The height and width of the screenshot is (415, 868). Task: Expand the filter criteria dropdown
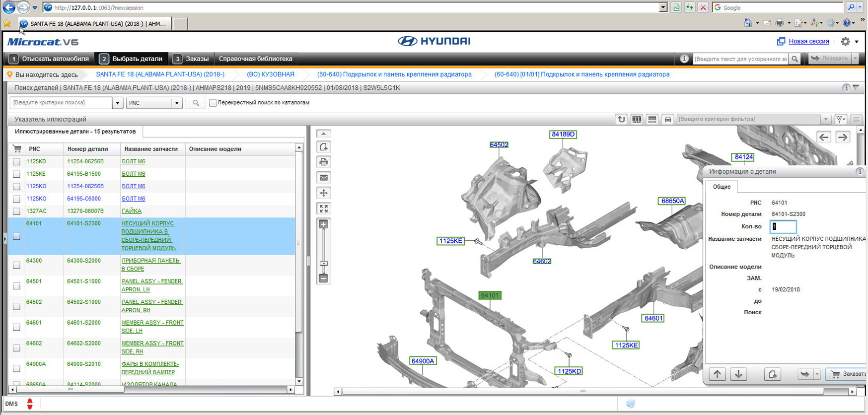(x=826, y=119)
